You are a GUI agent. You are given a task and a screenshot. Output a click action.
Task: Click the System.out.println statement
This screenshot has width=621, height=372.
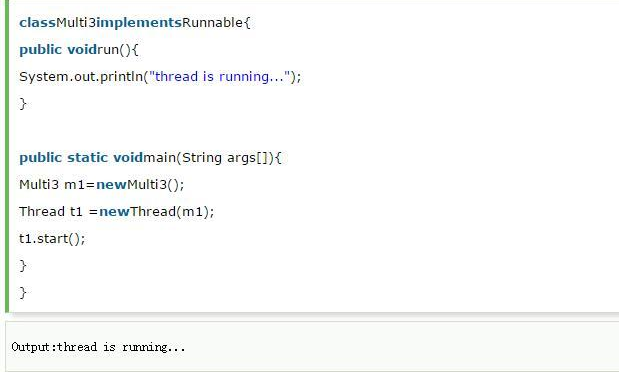pos(160,76)
